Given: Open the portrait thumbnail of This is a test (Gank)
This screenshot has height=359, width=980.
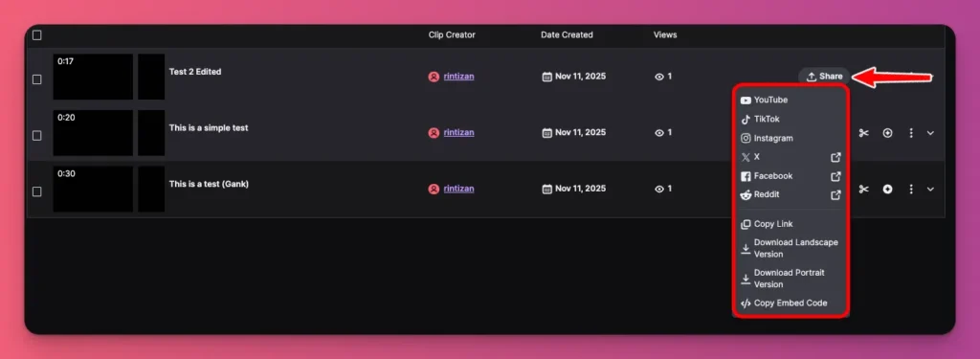Looking at the screenshot, I should coord(151,189).
